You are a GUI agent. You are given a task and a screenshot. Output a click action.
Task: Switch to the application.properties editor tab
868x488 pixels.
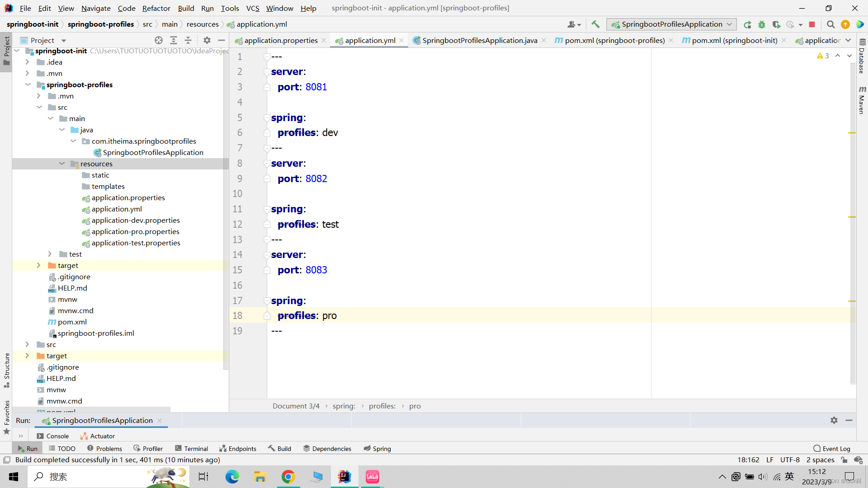[x=280, y=40]
